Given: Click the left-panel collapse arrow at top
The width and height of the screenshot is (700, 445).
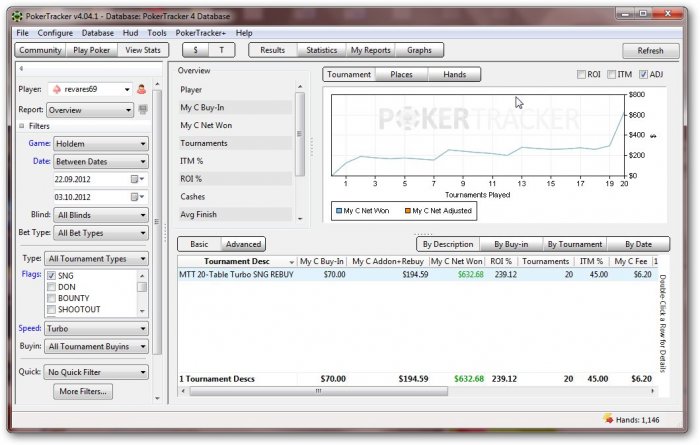Looking at the screenshot, I should tap(21, 69).
